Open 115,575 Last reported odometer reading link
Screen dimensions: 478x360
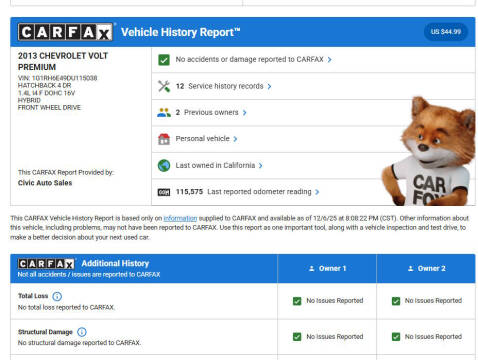[243, 192]
